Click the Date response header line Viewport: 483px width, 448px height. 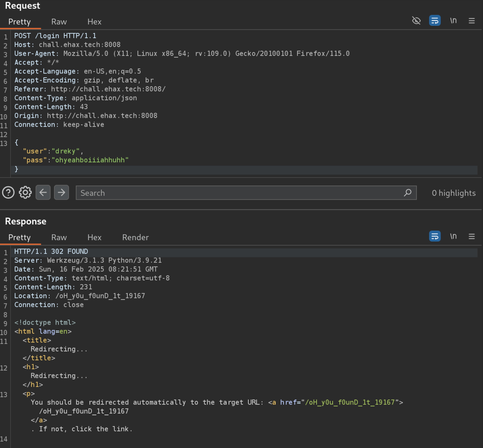[x=86, y=269]
